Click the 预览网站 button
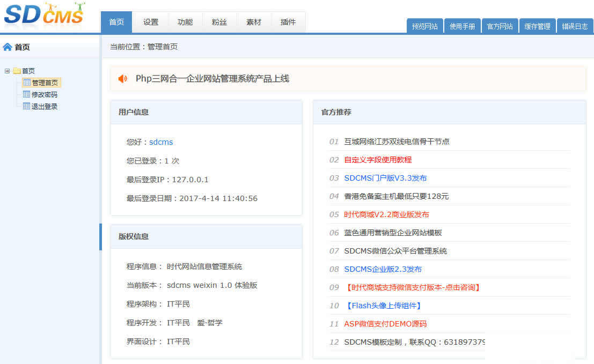The image size is (594, 364). coord(424,26)
